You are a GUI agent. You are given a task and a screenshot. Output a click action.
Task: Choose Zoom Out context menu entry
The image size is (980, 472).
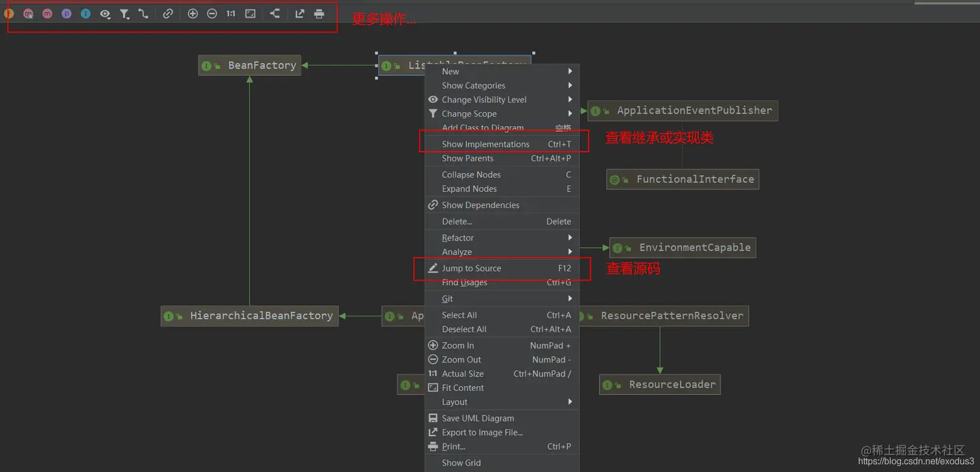[x=502, y=360]
